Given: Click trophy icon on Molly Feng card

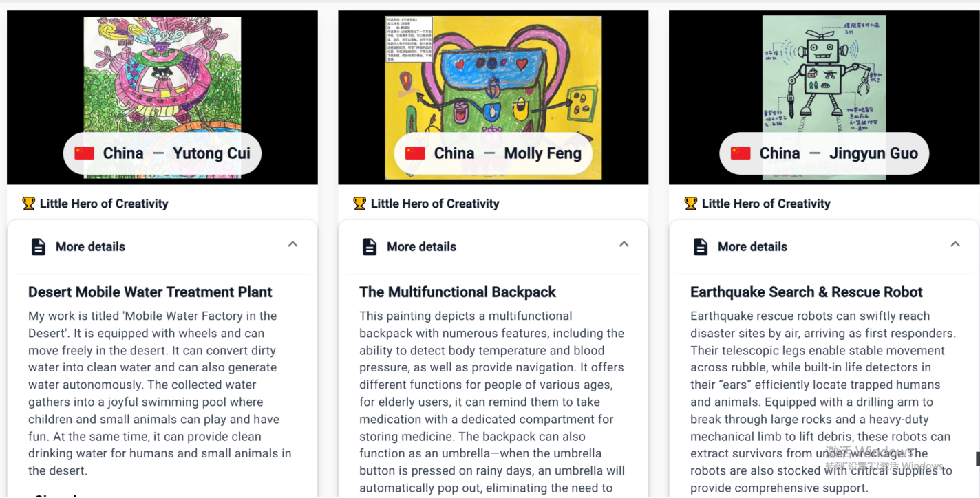Looking at the screenshot, I should (x=359, y=204).
